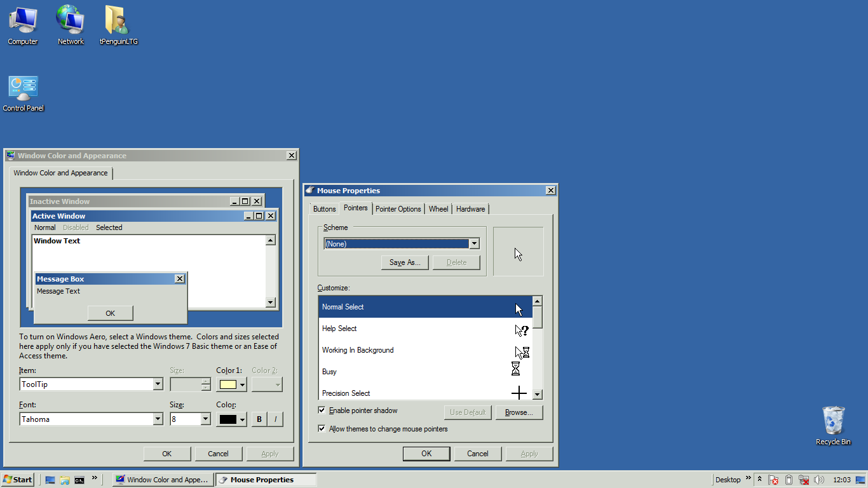Open the Network desktop icon
Viewport: 868px width, 488px height.
(71, 25)
